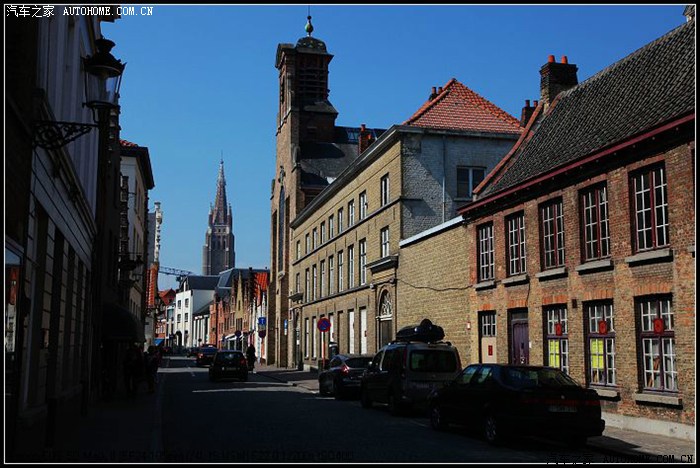Click the finial atop the brick tower

click(x=309, y=23)
